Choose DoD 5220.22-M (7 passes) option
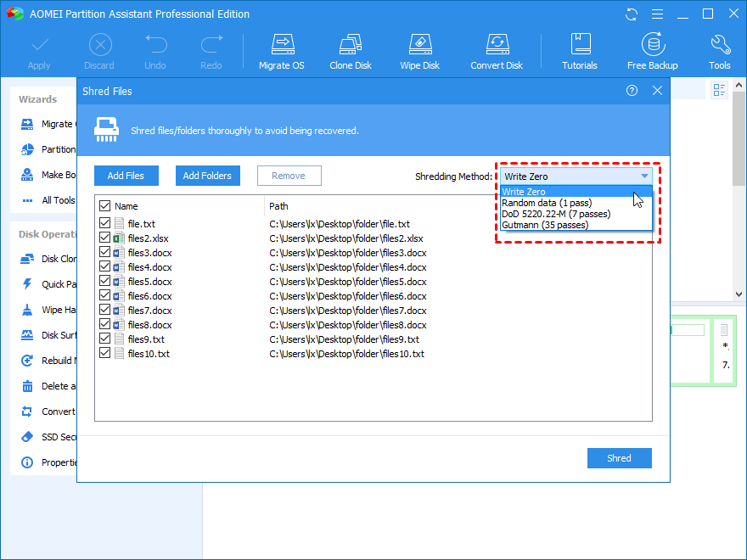Viewport: 747px width, 560px height. click(x=576, y=214)
